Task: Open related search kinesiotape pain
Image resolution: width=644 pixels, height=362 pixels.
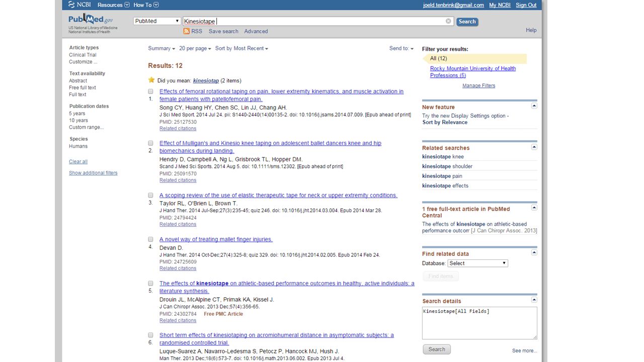Action: tap(442, 176)
